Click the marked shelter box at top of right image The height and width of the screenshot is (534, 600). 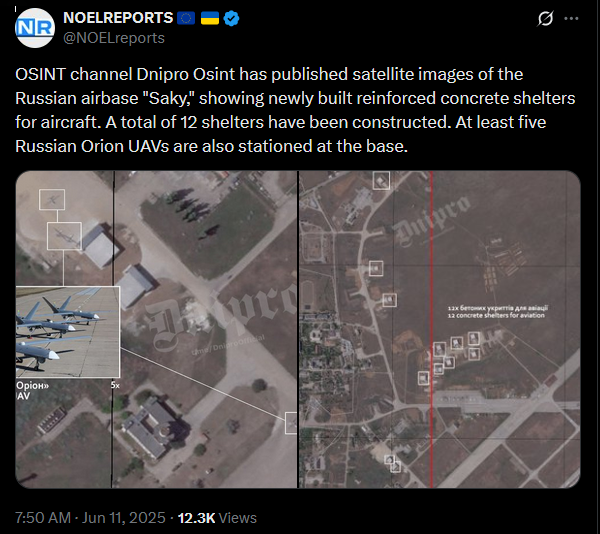pyautogui.click(x=381, y=181)
